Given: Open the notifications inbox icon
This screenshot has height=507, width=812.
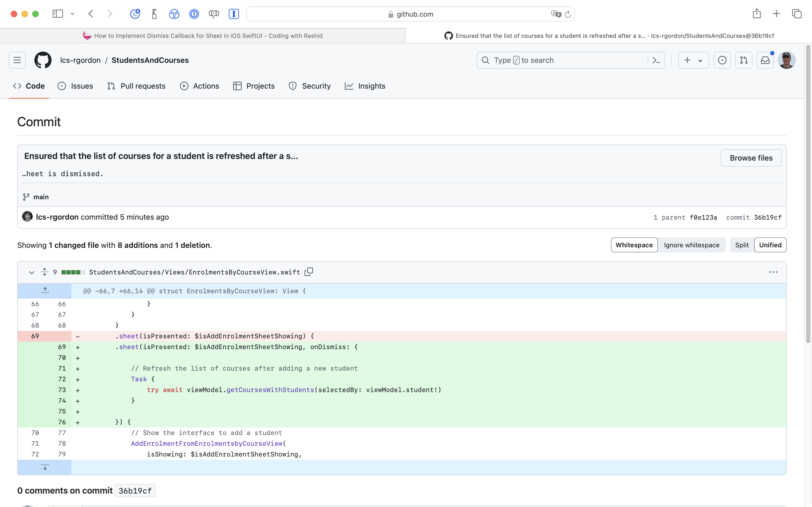Looking at the screenshot, I should (765, 60).
